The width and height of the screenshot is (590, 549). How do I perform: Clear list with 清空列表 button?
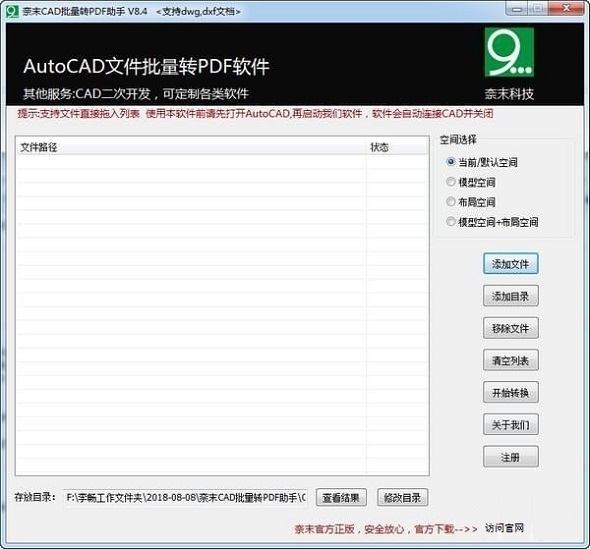point(511,360)
